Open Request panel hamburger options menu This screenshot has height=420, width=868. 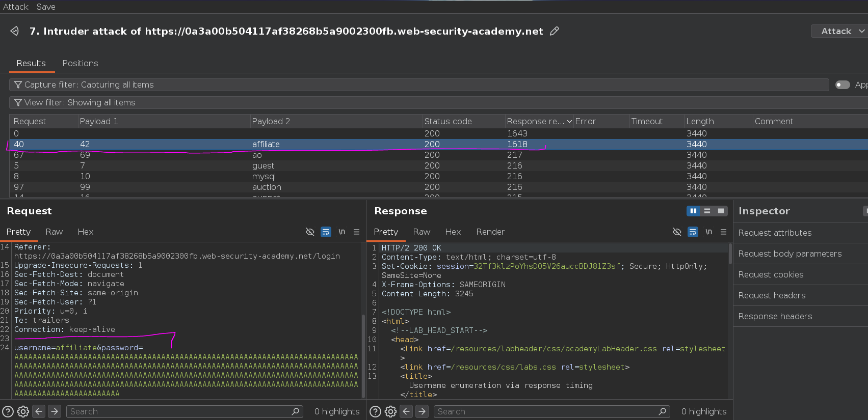pos(356,232)
